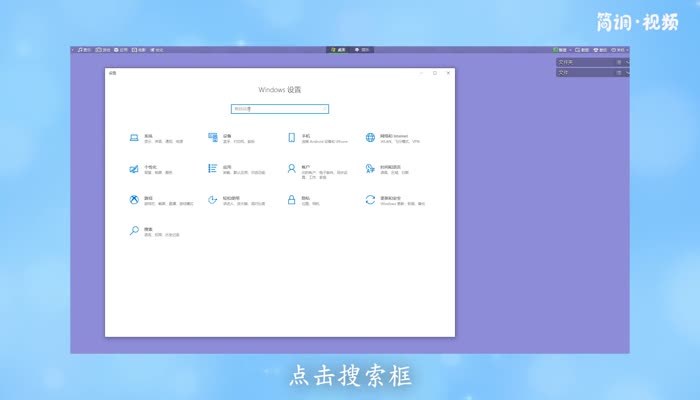Open the 游戏 (Gaming) Xbox icon

tap(134, 200)
